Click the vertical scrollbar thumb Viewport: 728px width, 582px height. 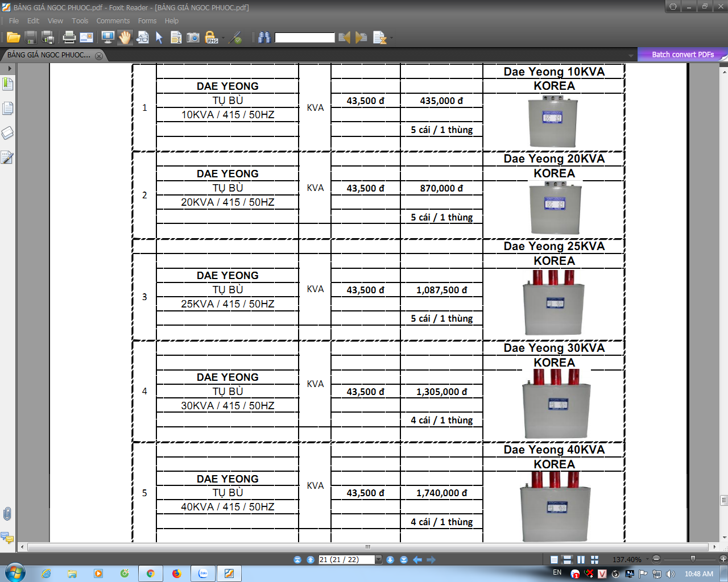(x=724, y=501)
